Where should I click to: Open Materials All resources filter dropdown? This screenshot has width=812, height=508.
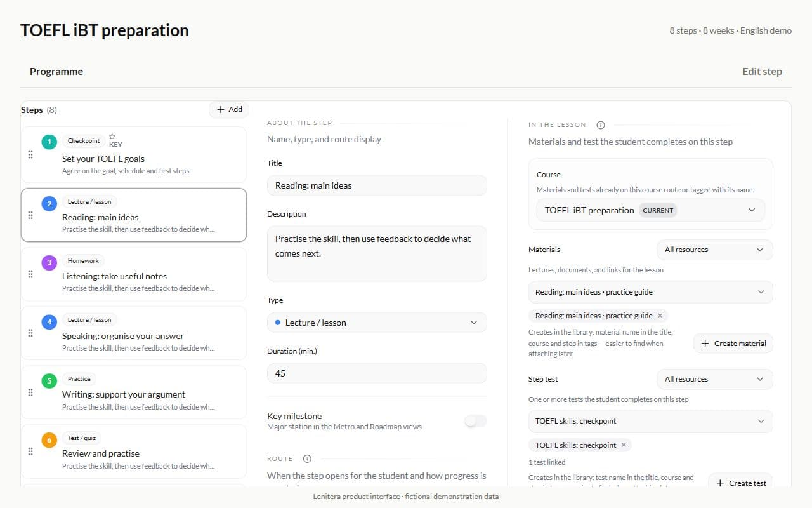coord(714,250)
